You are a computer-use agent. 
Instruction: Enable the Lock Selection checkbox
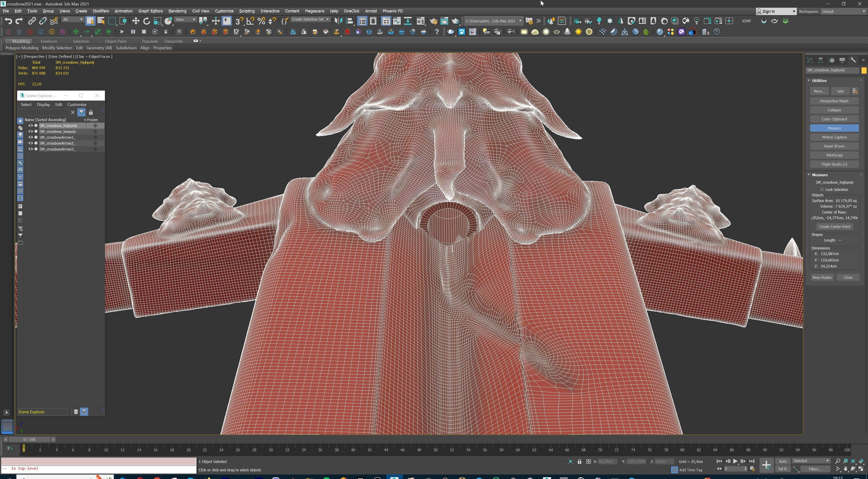822,190
